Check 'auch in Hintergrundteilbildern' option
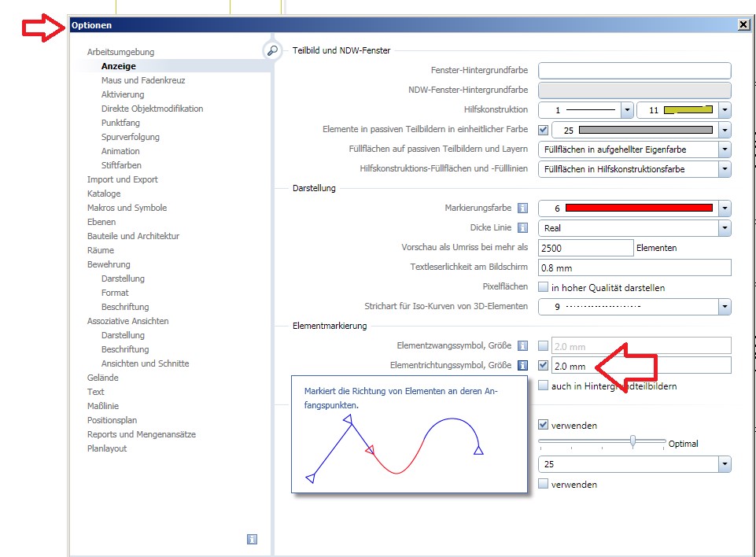 [x=543, y=386]
